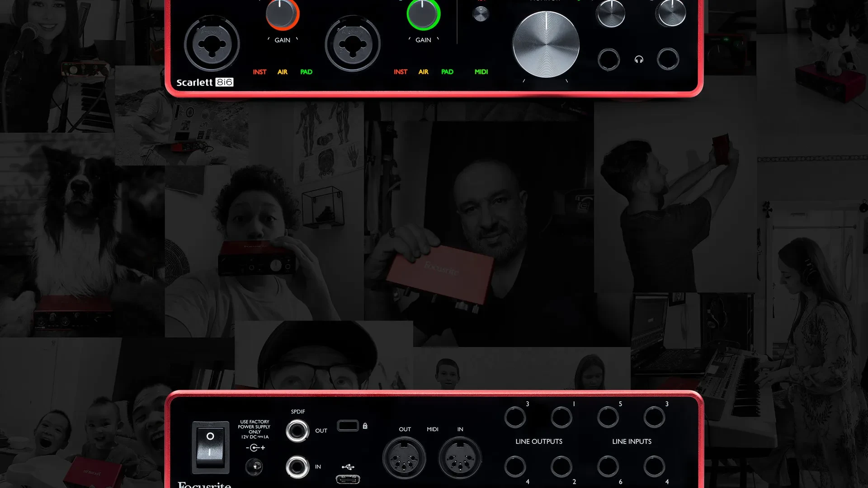The width and height of the screenshot is (868, 488).
Task: Click the round DC power input jack
Action: pyautogui.click(x=254, y=467)
